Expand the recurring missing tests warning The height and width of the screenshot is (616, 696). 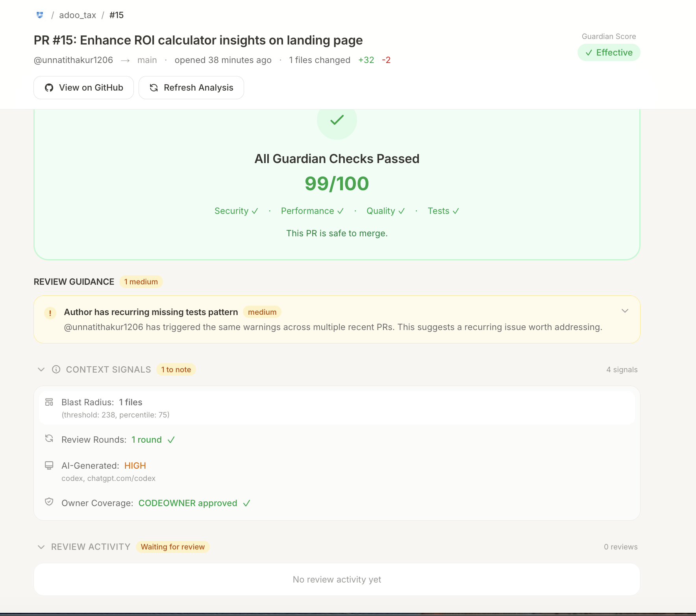pyautogui.click(x=625, y=311)
